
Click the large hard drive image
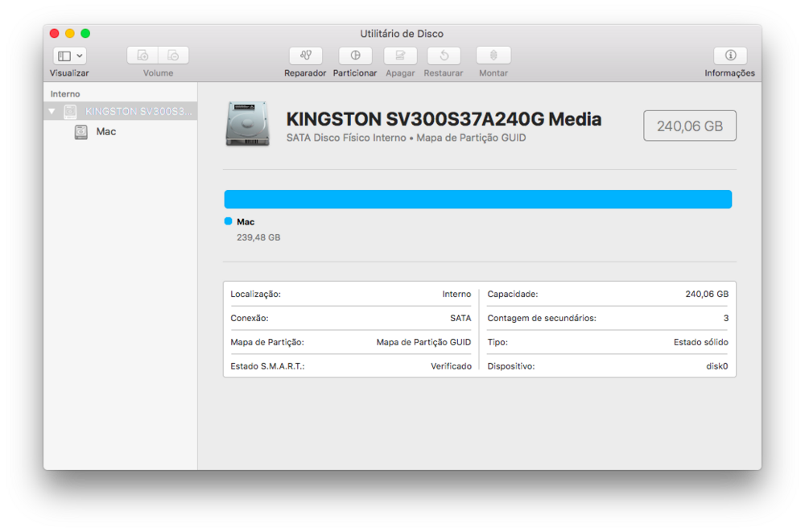pos(248,124)
